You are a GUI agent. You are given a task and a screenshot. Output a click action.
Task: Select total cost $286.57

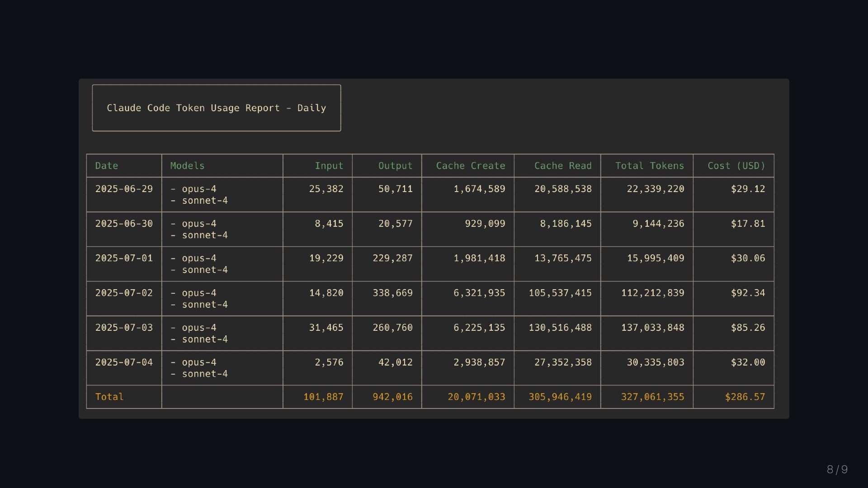coord(745,397)
